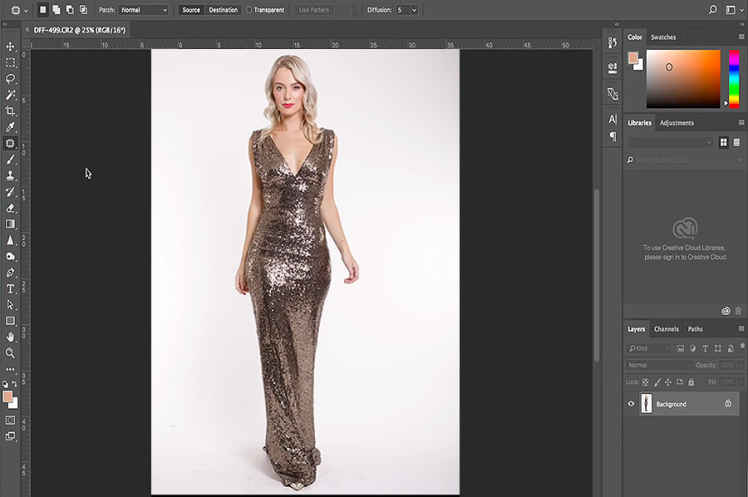Viewport: 748px width, 497px height.
Task: Click the rainbow hue slider strip
Action: point(734,78)
